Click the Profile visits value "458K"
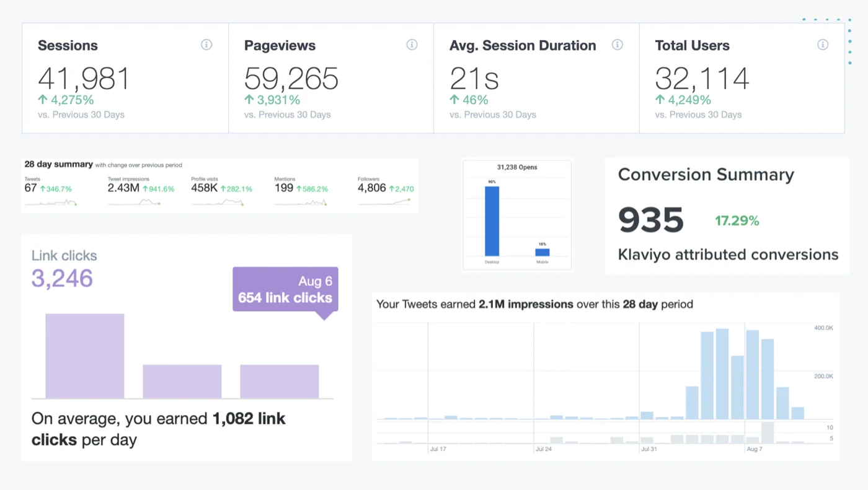The width and height of the screenshot is (868, 490). click(x=205, y=188)
